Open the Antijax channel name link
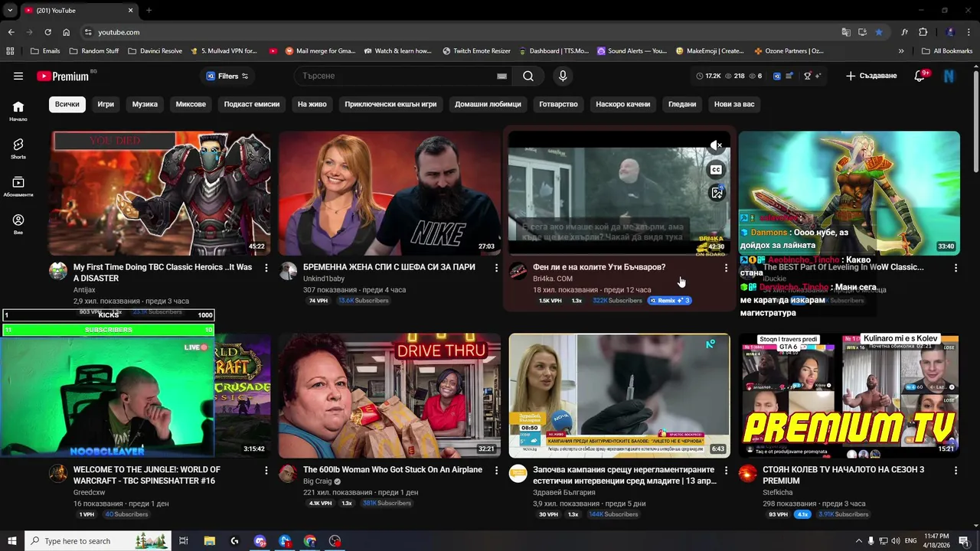Viewport: 980px width, 551px height. [84, 290]
